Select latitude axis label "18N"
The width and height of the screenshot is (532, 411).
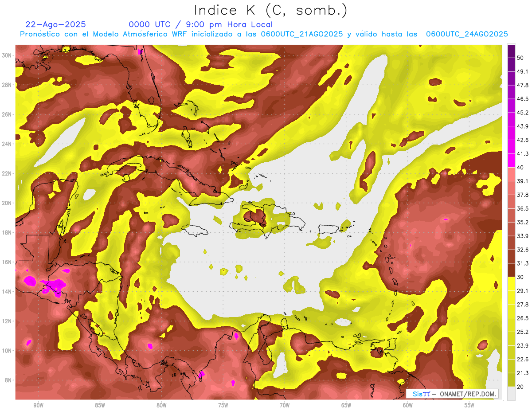click(x=7, y=233)
